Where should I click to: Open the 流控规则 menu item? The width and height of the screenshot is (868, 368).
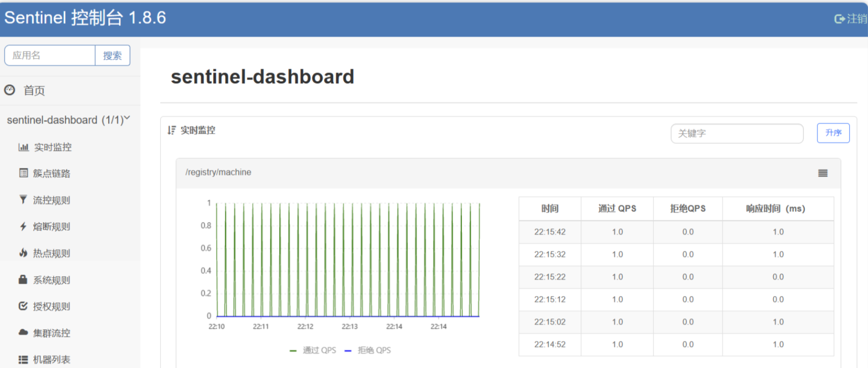click(x=51, y=200)
